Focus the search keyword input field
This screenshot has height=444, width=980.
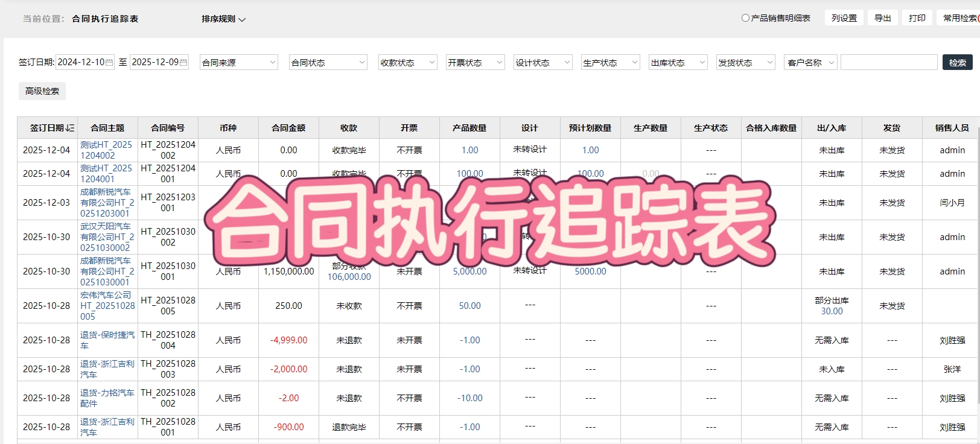coord(889,62)
